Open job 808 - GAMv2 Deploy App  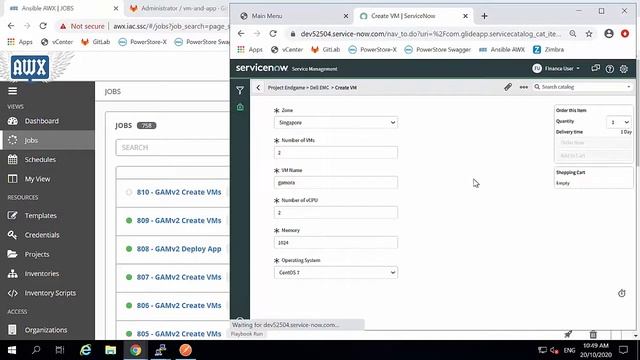(179, 249)
